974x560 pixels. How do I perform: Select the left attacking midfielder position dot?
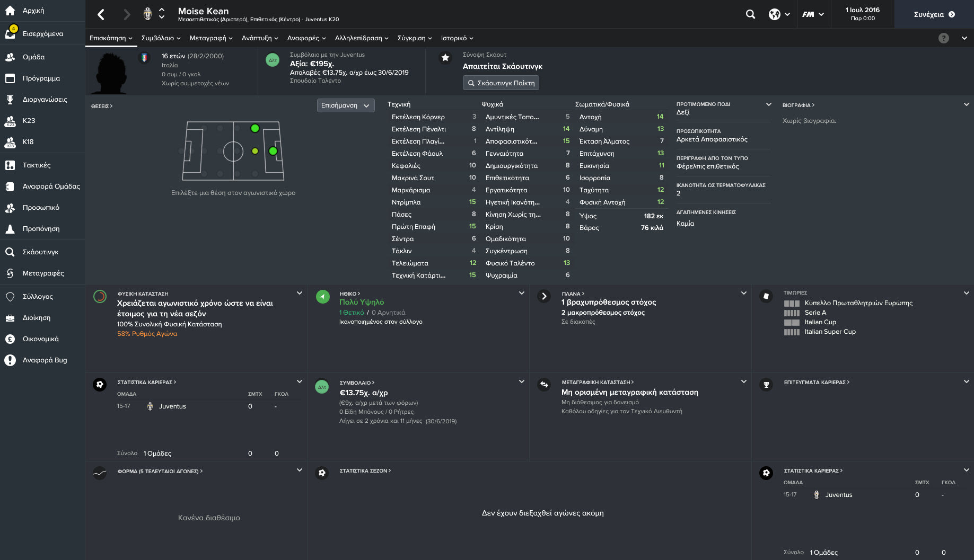click(x=255, y=128)
